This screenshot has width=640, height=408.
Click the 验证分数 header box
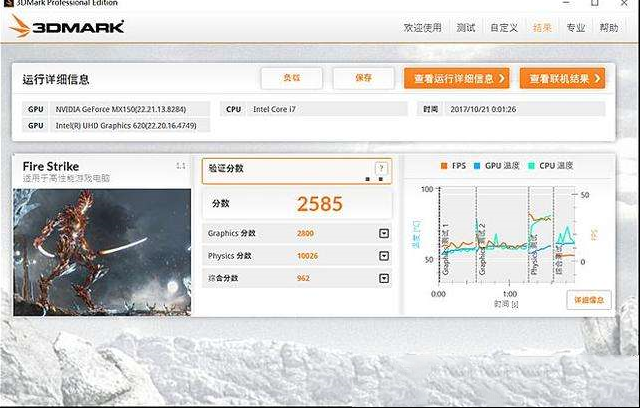click(297, 171)
